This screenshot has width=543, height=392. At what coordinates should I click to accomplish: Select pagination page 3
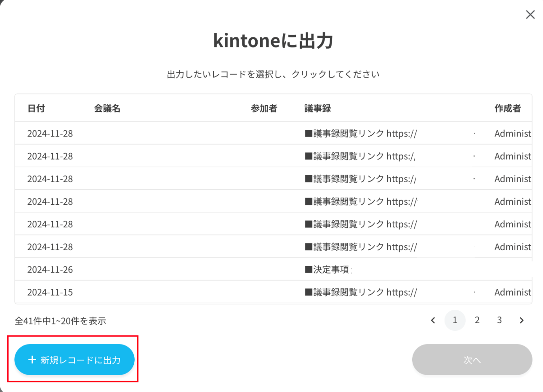(x=499, y=320)
